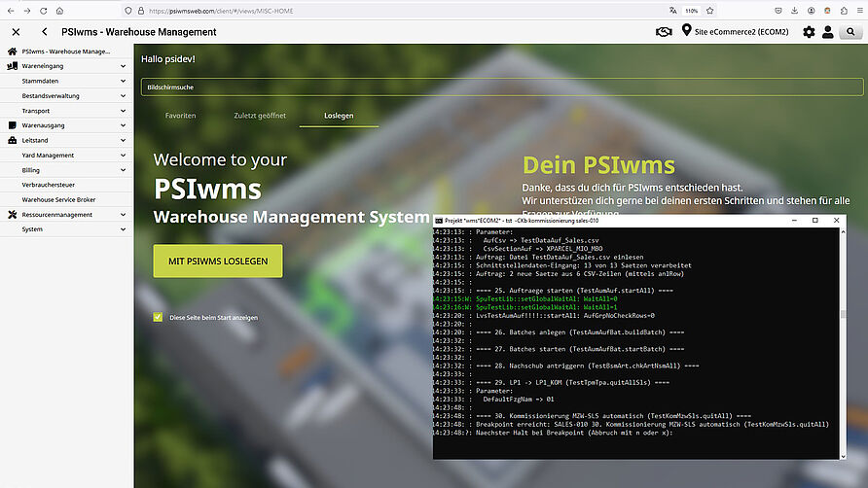Click the Wareneingang sidebar icon
Image resolution: width=868 pixels, height=488 pixels.
click(13, 66)
